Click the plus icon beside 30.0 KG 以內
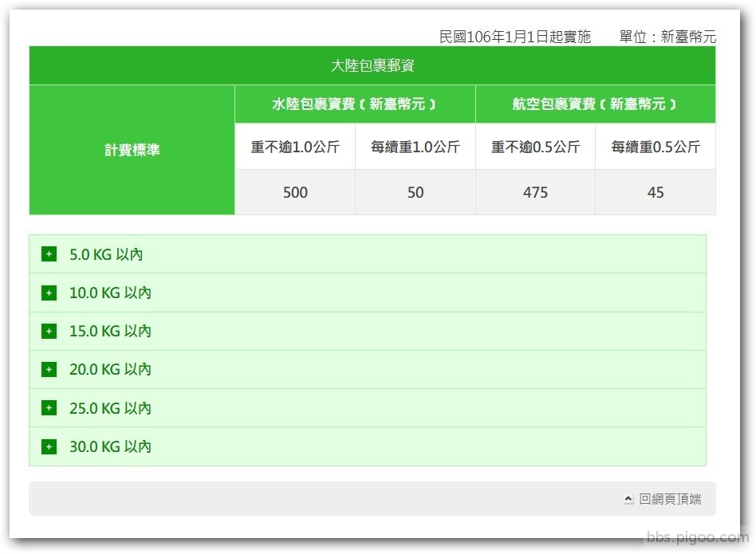This screenshot has width=756, height=554. pos(49,446)
